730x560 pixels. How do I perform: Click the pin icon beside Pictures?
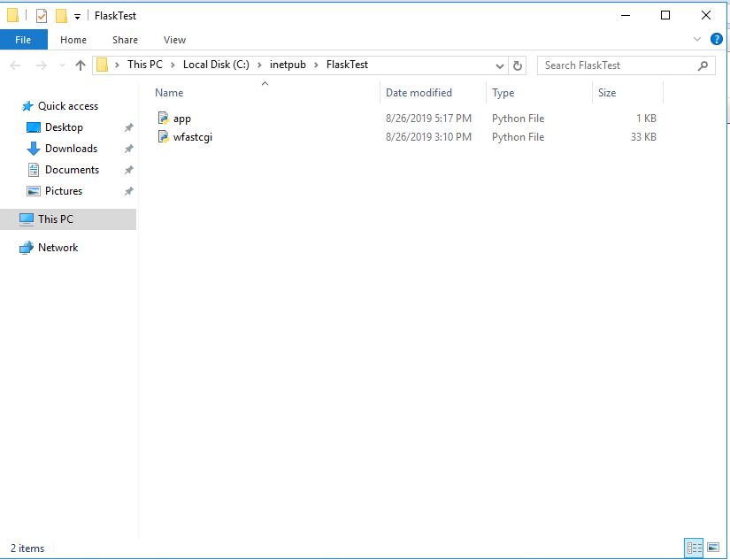129,191
